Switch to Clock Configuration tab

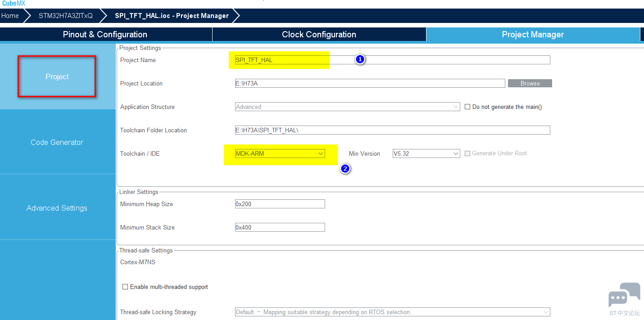[319, 35]
